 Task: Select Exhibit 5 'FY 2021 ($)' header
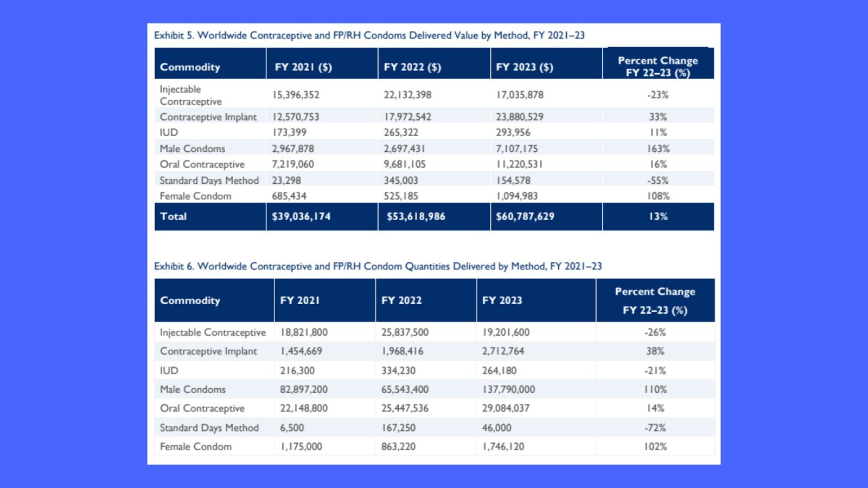click(303, 67)
